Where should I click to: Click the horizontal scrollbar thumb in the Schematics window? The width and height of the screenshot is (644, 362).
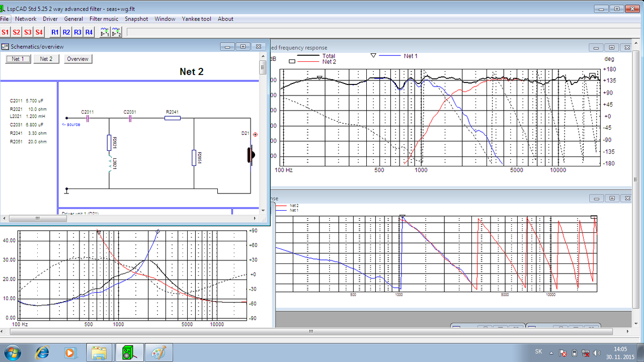37,218
